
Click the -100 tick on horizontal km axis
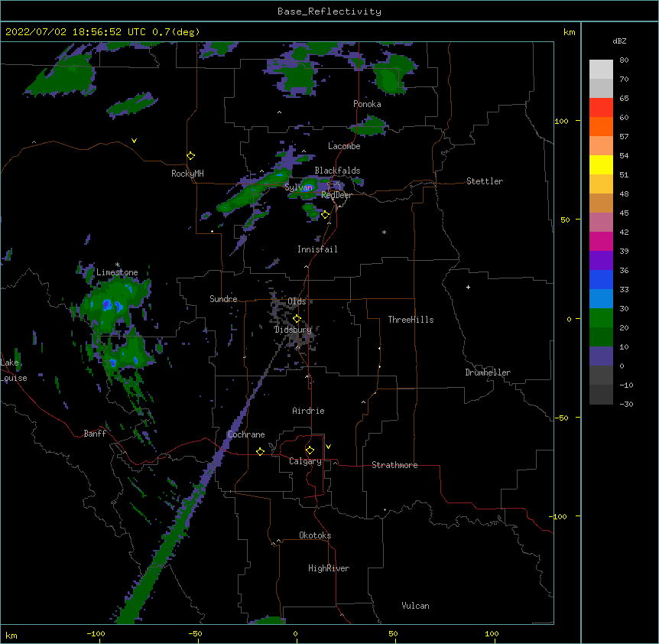[x=96, y=633]
